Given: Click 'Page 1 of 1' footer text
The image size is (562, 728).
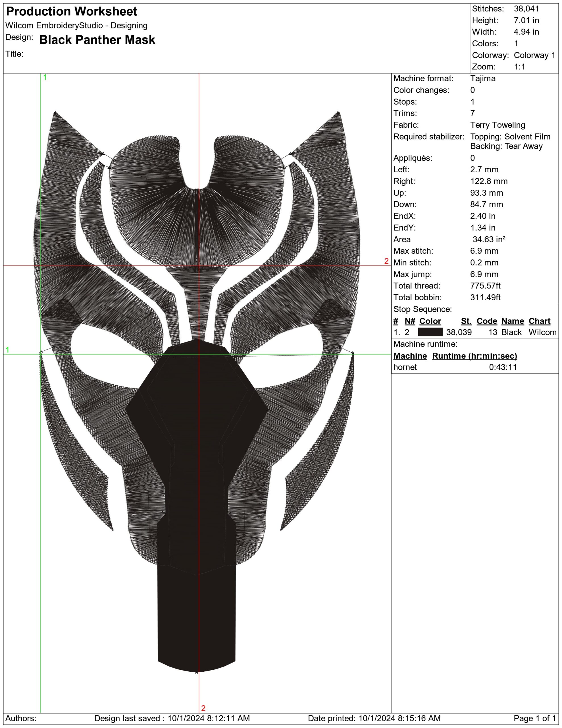Looking at the screenshot, I should coord(535,718).
